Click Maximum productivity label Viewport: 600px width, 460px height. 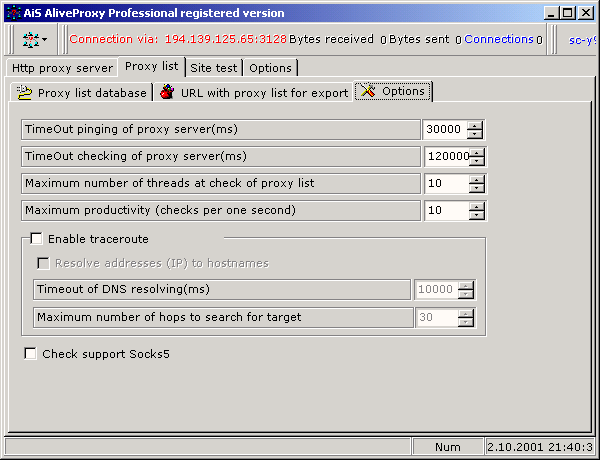coord(221,210)
